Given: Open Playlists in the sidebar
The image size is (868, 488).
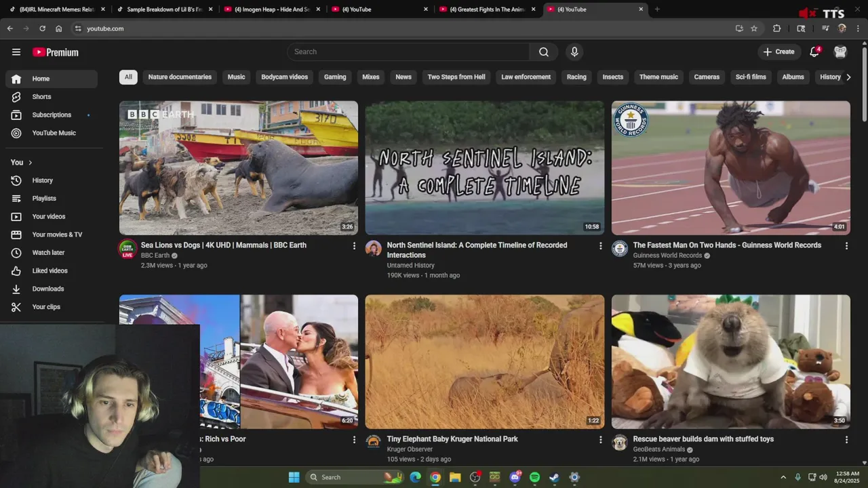Looking at the screenshot, I should tap(52, 199).
